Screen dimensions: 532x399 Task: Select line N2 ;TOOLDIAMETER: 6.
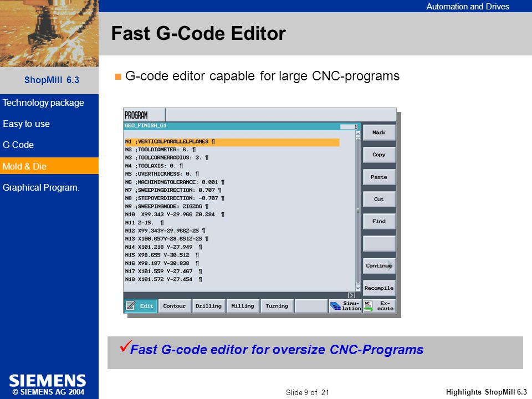(160, 150)
